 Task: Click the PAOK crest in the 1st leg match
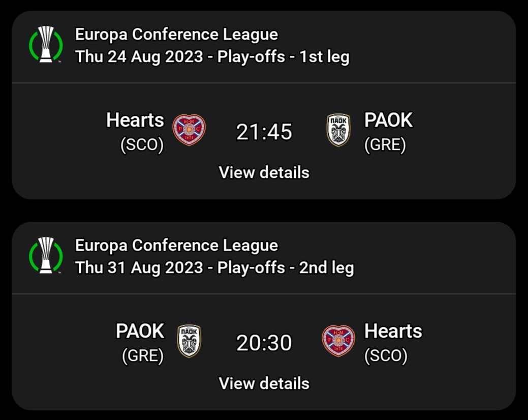338,130
